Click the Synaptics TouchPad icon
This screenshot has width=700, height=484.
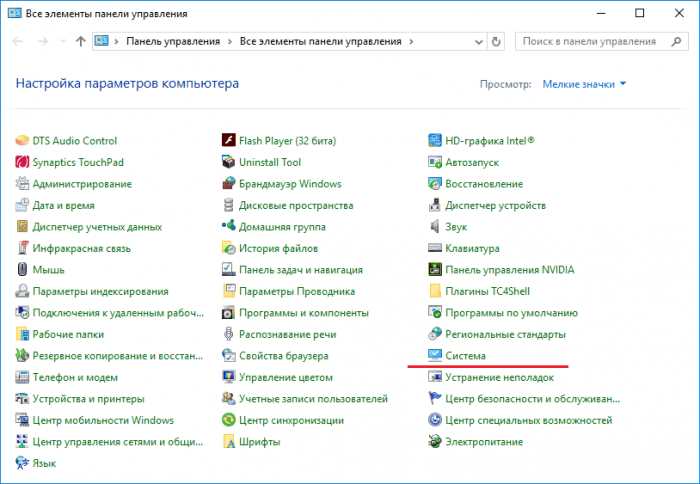coord(22,162)
